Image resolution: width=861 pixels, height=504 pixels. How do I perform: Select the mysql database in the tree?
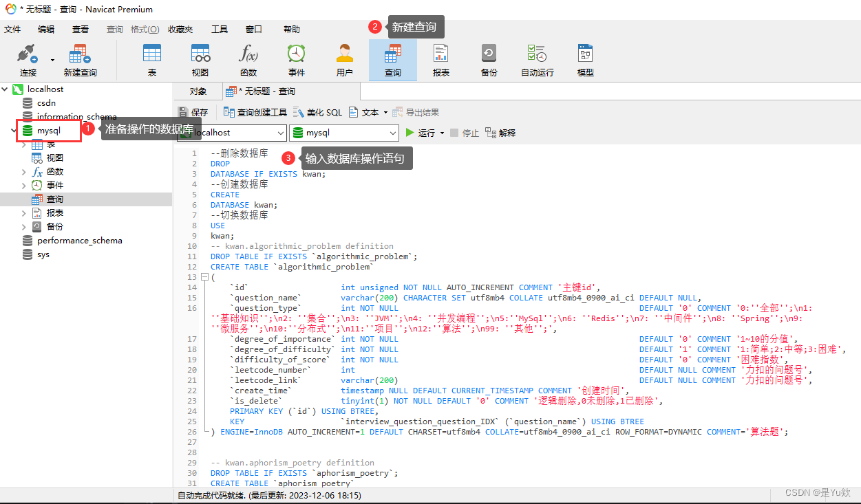click(48, 131)
